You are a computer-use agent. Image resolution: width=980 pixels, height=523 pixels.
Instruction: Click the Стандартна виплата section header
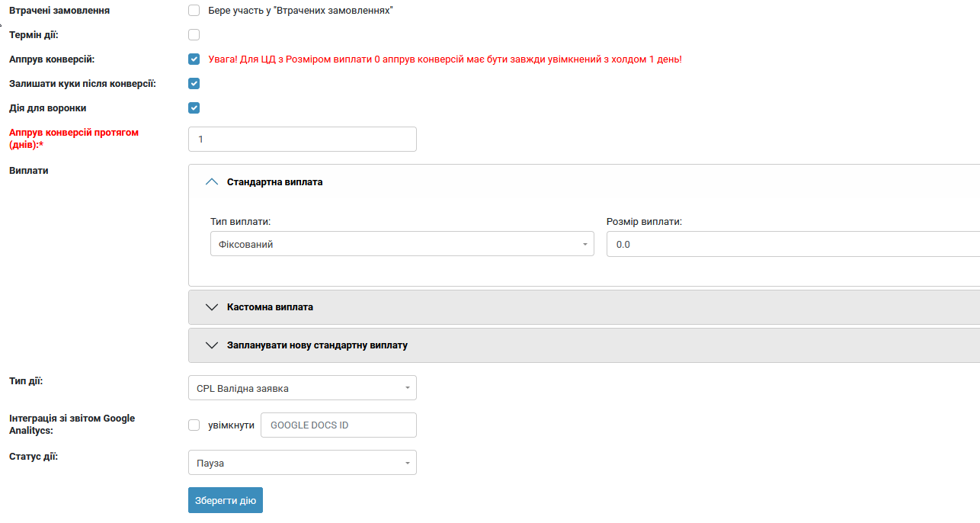click(x=274, y=182)
